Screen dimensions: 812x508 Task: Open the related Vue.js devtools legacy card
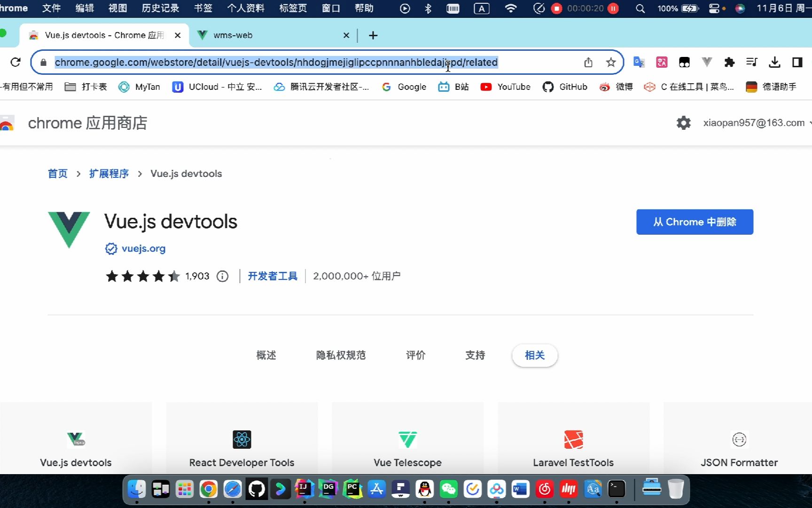(76, 438)
